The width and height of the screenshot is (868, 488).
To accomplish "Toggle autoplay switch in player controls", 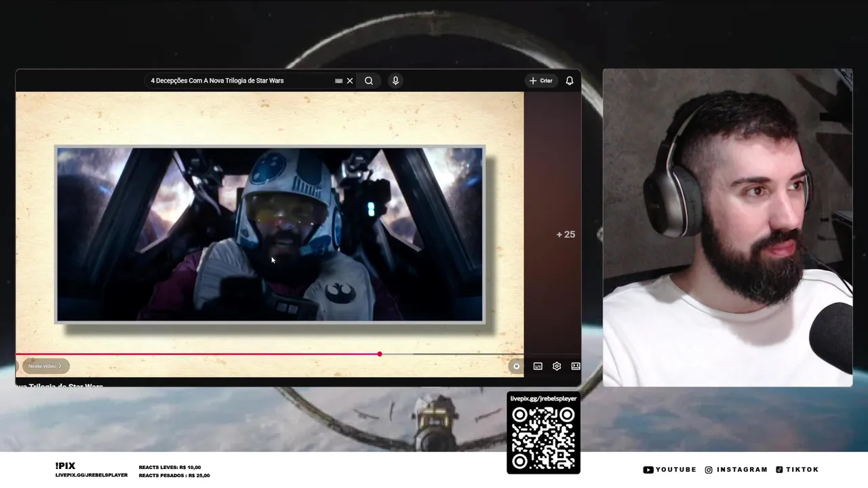I will [x=516, y=366].
